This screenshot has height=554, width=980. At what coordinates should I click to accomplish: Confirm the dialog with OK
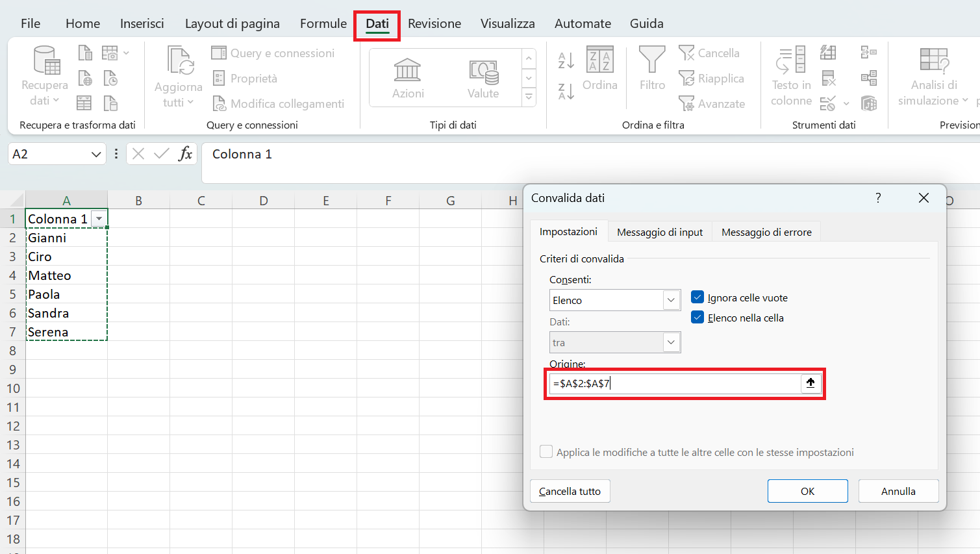pyautogui.click(x=807, y=491)
